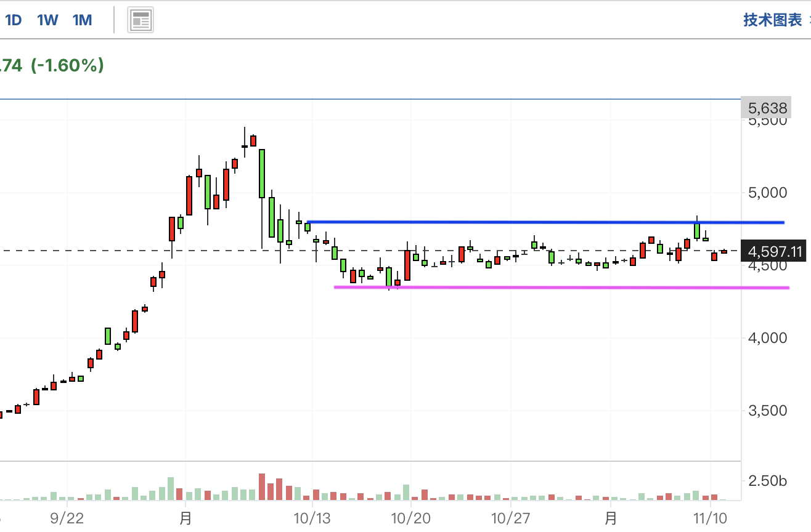Image resolution: width=811 pixels, height=532 pixels.
Task: Click the 4,597.11 current price label
Action: (775, 251)
